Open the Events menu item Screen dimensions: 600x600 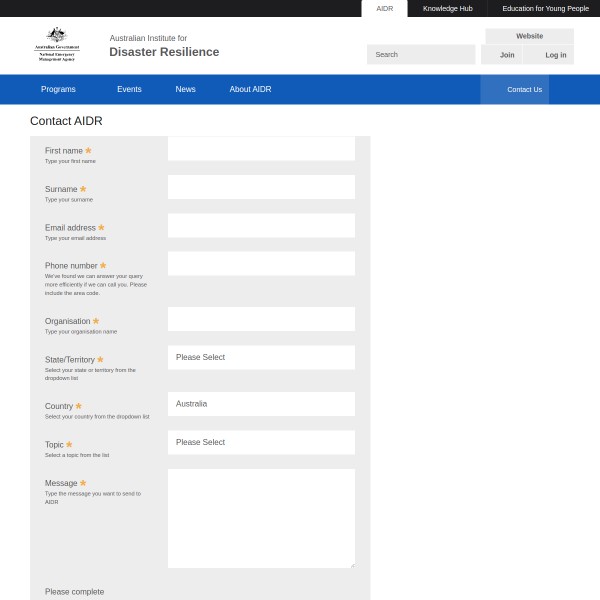tap(129, 89)
